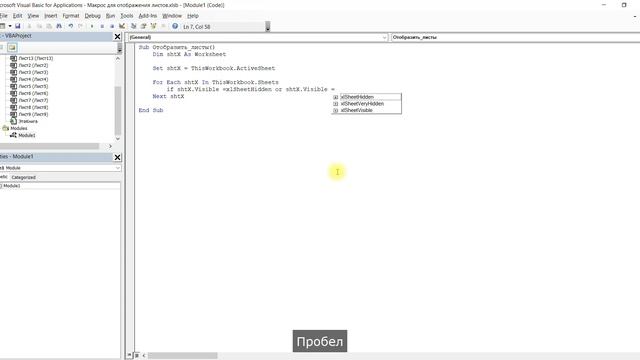
Task: Click the 'End Sub' code line
Action: pos(151,110)
